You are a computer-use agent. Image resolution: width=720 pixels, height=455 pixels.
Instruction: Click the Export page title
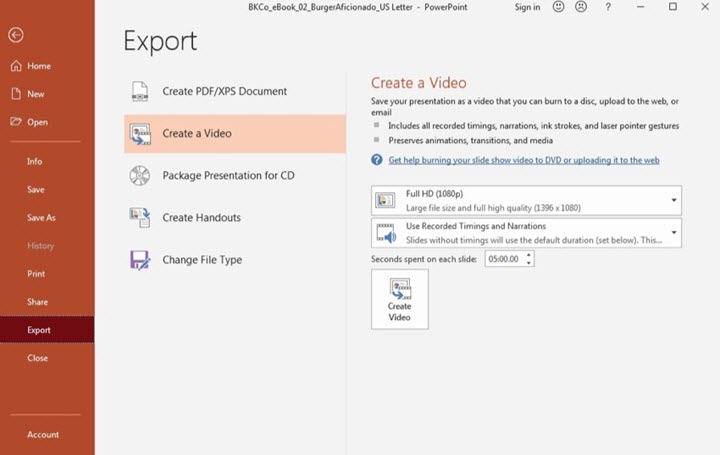pyautogui.click(x=160, y=41)
